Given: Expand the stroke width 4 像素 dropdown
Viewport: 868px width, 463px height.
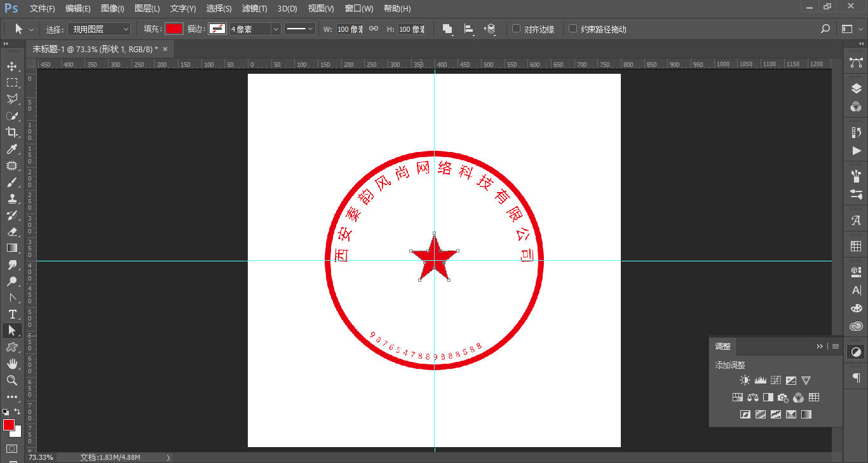Looking at the screenshot, I should coord(276,29).
